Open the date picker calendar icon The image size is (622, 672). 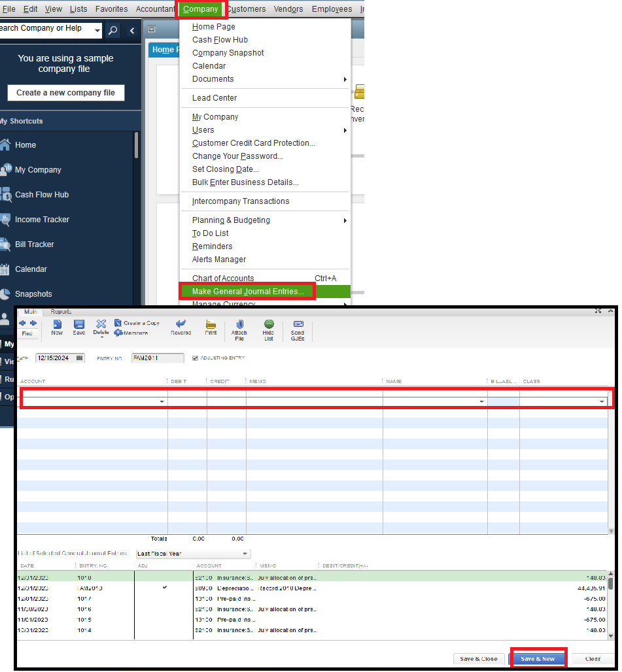79,358
